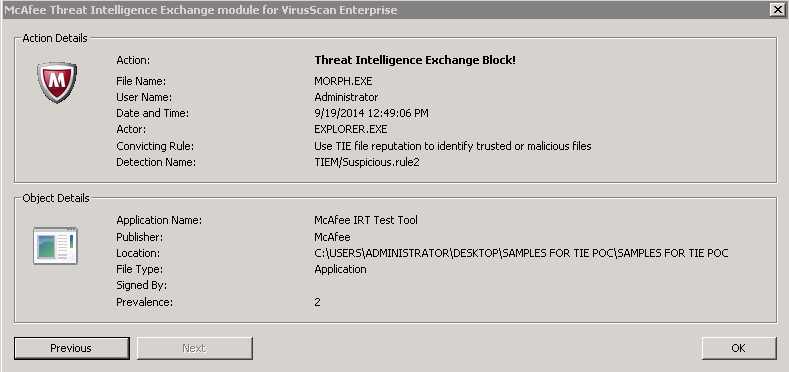Click the Signed By label

[x=141, y=286]
